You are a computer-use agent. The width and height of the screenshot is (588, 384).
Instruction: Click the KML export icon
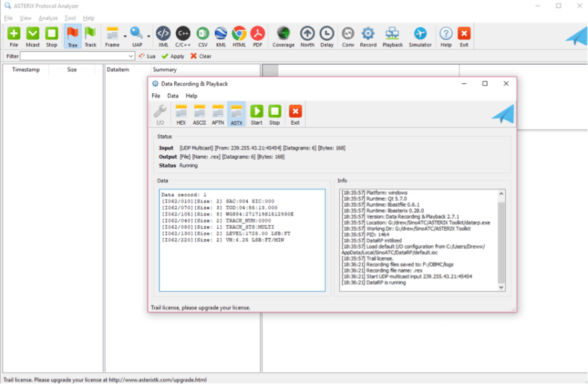[221, 36]
